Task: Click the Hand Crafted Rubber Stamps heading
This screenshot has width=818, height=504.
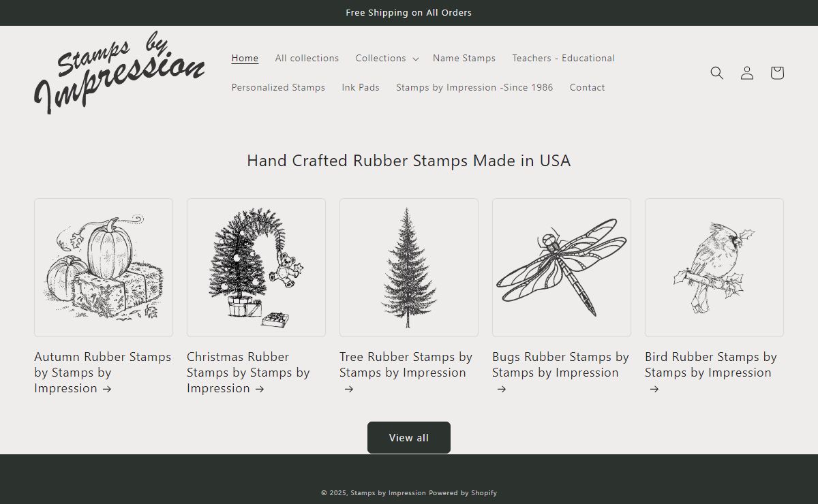Action: point(409,161)
